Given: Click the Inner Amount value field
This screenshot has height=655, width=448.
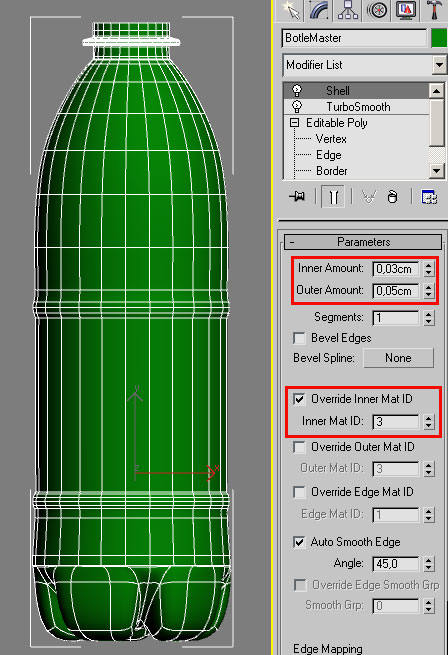Looking at the screenshot, I should point(395,269).
